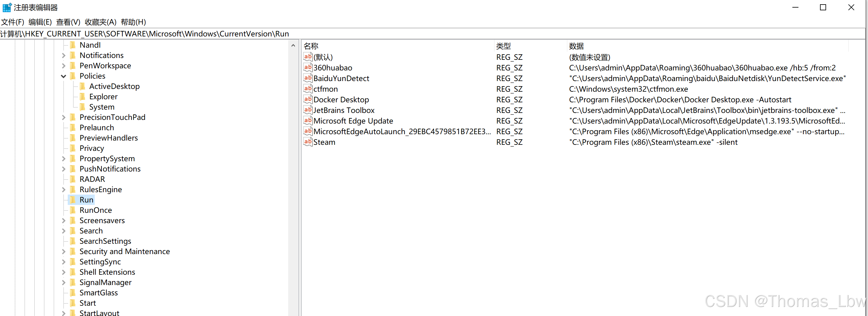Click the Steam data path with -silent
This screenshot has width=868, height=316.
[653, 142]
